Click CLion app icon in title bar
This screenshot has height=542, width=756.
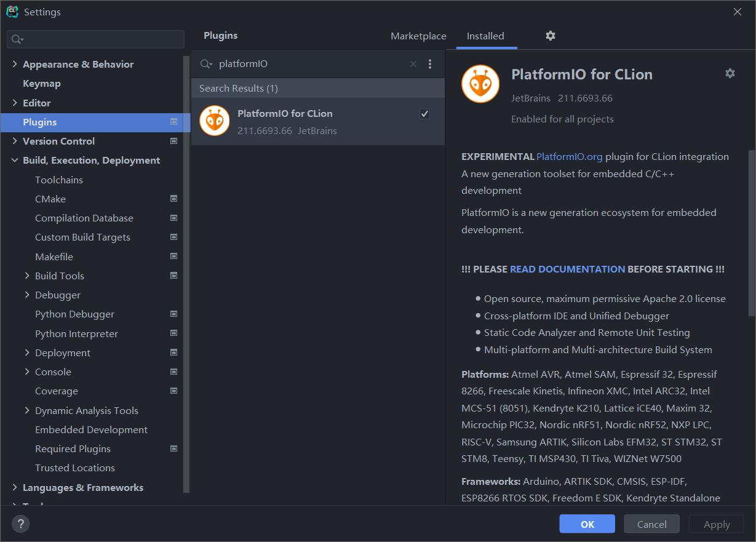(12, 12)
